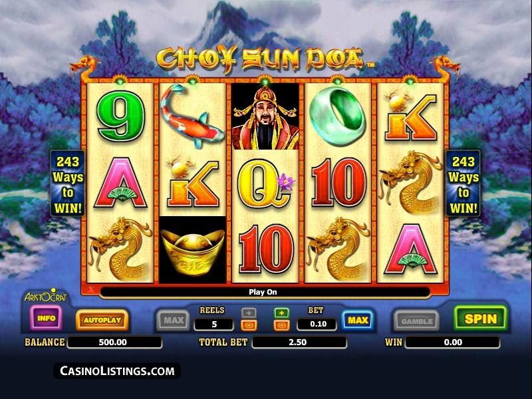
Task: Click the gold ingot symbol
Action: tap(193, 250)
